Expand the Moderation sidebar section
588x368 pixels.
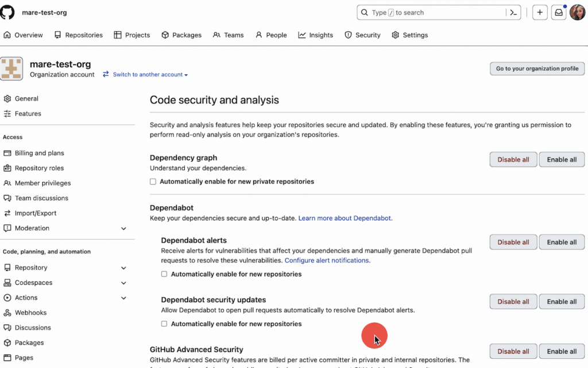tap(123, 228)
